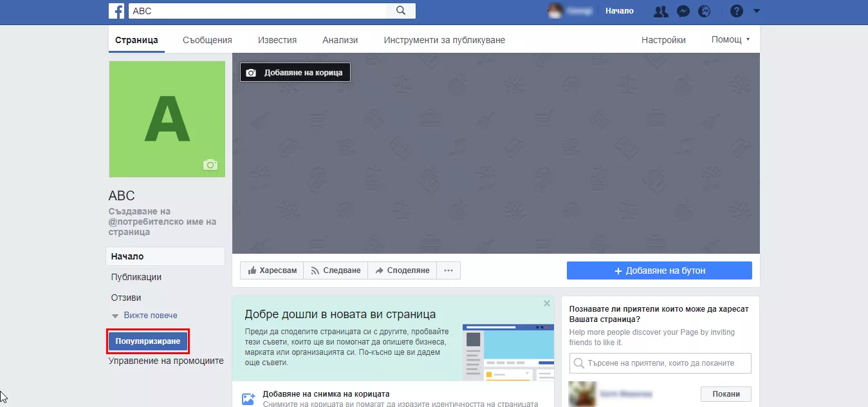The height and width of the screenshot is (407, 868).
Task: Click the friend search input field
Action: coord(660,363)
